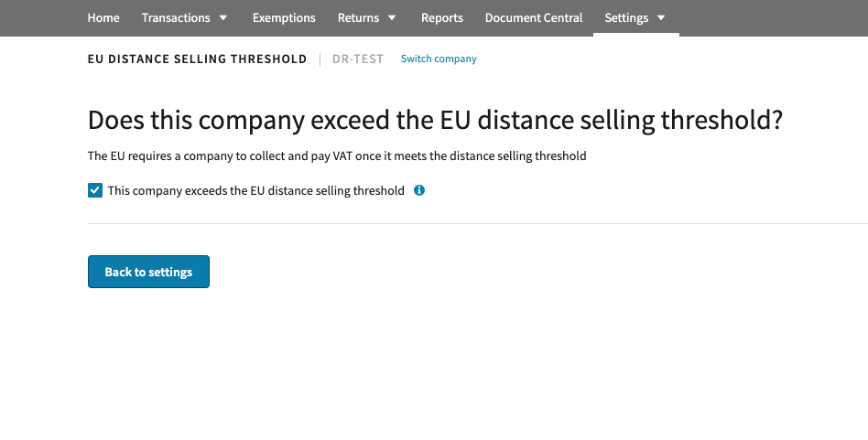The width and height of the screenshot is (868, 440).
Task: Click the EU Distance Selling Threshold breadcrumb title
Action: point(197,59)
